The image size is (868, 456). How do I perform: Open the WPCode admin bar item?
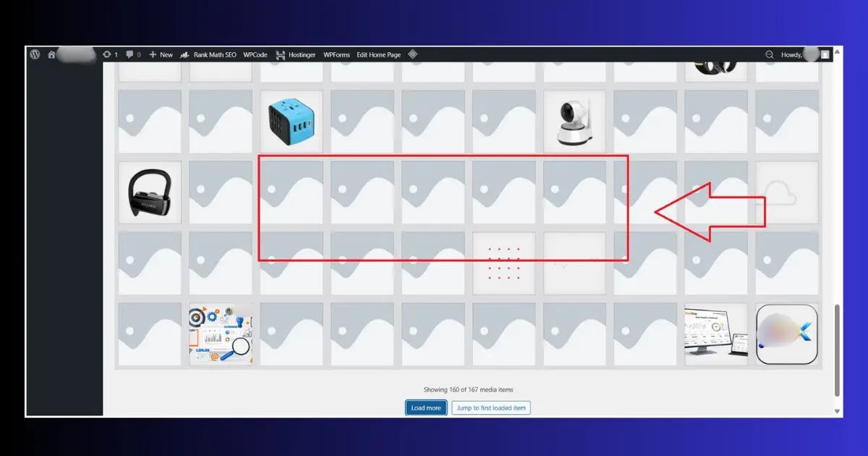coord(255,54)
